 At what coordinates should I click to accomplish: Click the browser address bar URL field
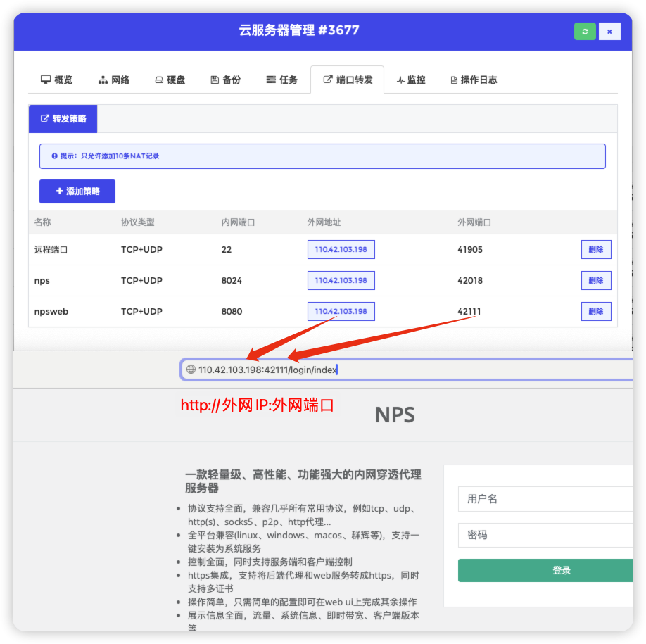click(x=407, y=370)
